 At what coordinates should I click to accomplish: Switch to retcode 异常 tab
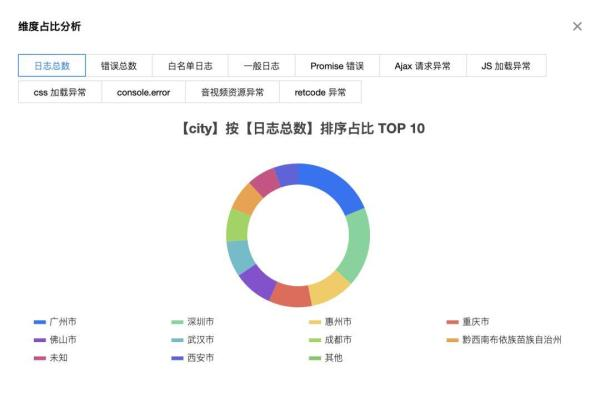(320, 92)
